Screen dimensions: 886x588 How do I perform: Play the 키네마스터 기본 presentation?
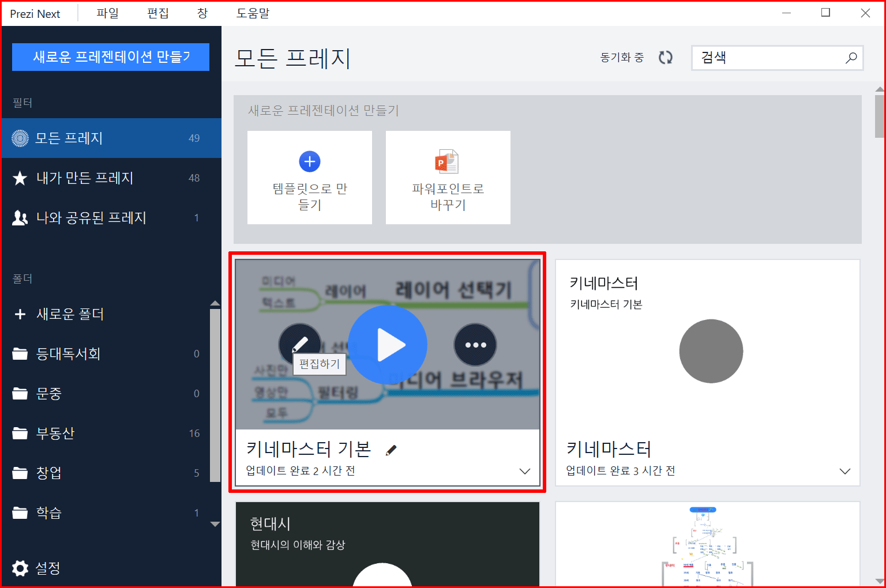click(x=388, y=345)
